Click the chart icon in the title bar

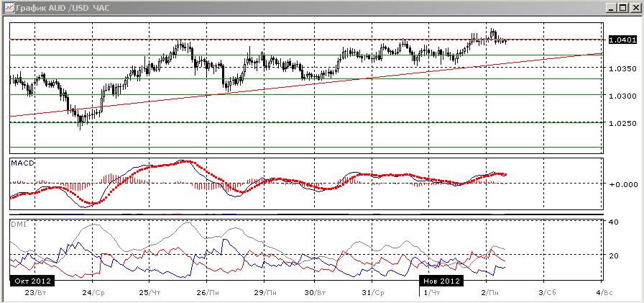tap(6, 6)
